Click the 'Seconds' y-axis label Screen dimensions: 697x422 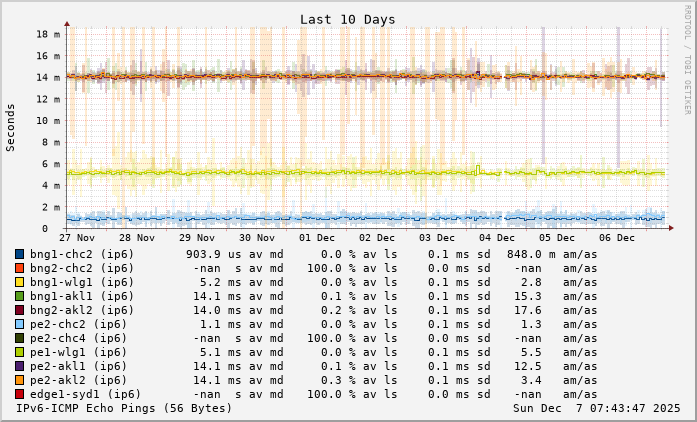pos(11,127)
